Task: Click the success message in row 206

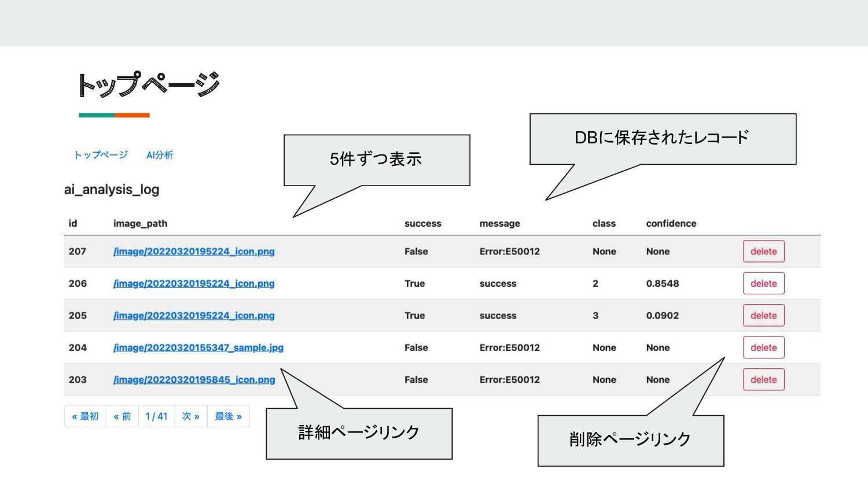Action: (x=498, y=284)
